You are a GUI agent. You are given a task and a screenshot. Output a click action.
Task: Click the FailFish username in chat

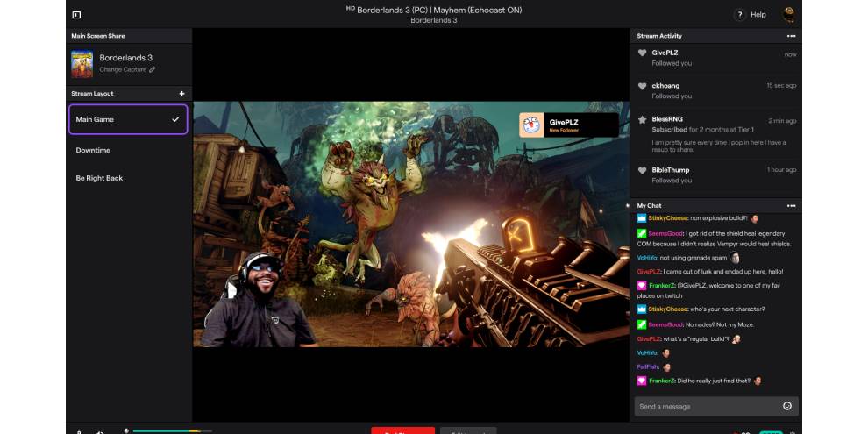point(647,366)
